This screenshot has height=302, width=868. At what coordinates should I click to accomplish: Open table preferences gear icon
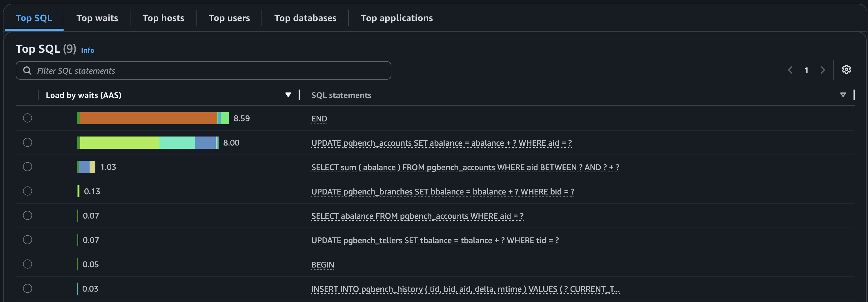click(x=846, y=70)
